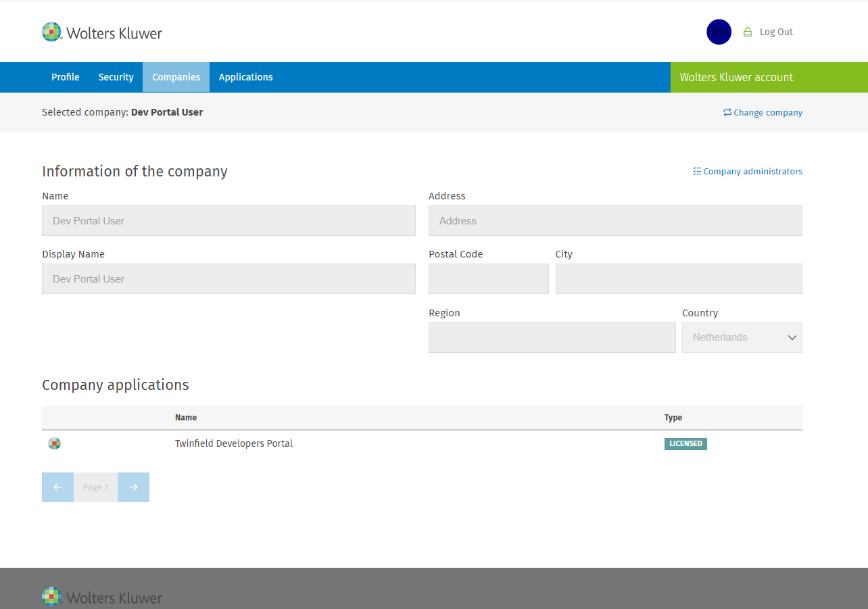Screen dimensions: 868x609
Task: Click Change company link
Action: [x=763, y=113]
